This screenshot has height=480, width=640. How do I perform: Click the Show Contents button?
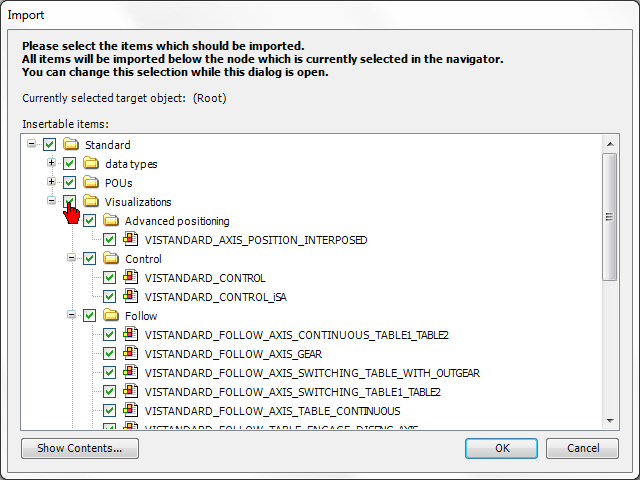coord(80,448)
